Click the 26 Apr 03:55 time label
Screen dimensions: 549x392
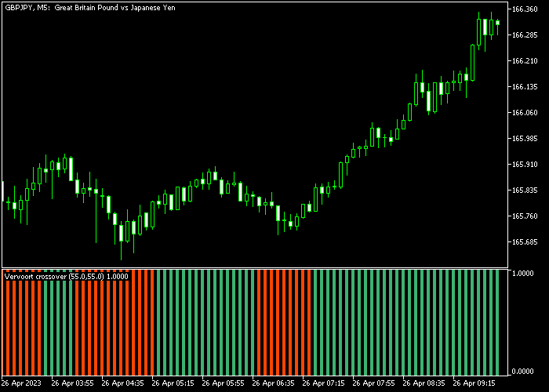(73, 383)
